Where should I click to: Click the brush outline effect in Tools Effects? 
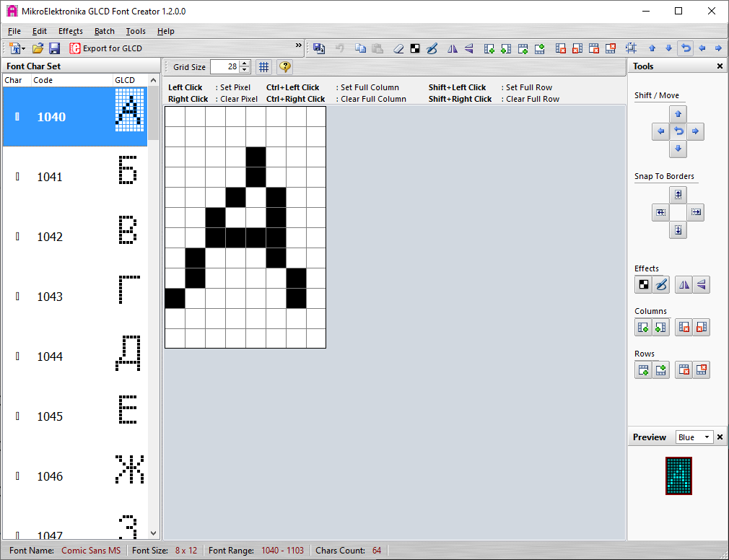point(661,284)
